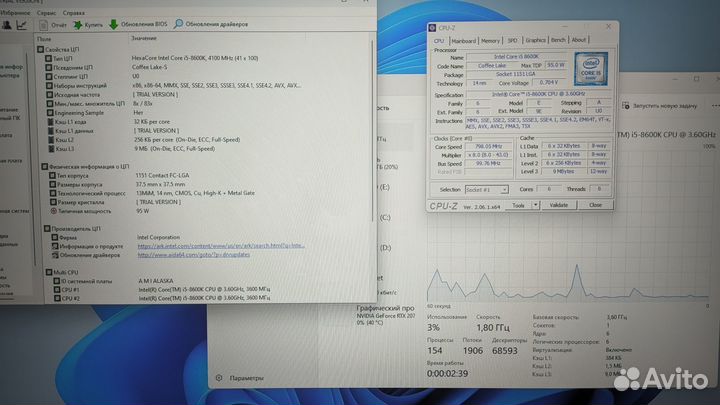The width and height of the screenshot is (720, 405).
Task: Click the Name field Intel Core i5 8600K
Action: tap(517, 57)
